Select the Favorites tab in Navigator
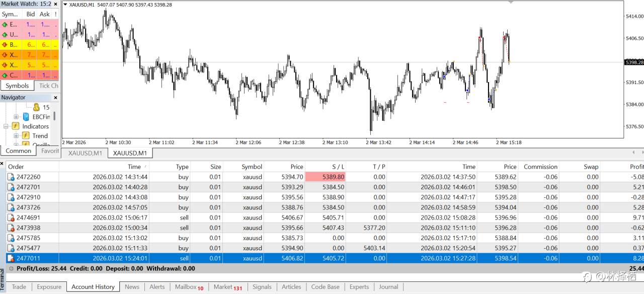 pos(50,151)
